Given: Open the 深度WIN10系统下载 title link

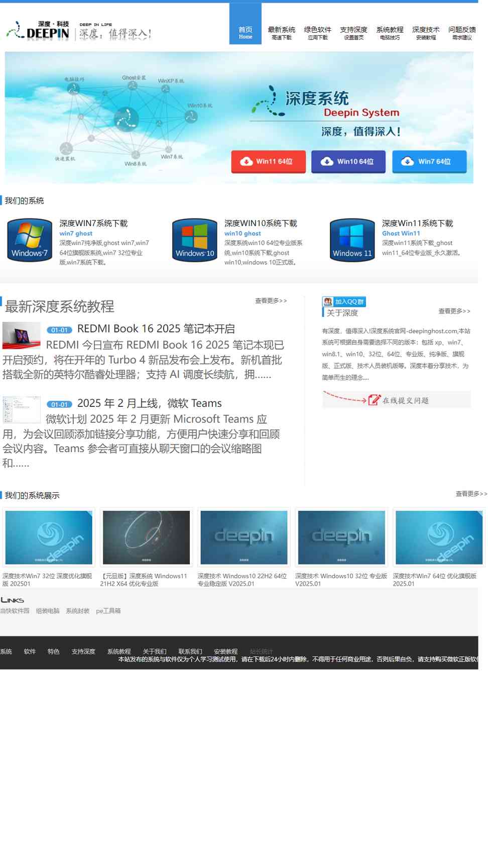Looking at the screenshot, I should (261, 224).
